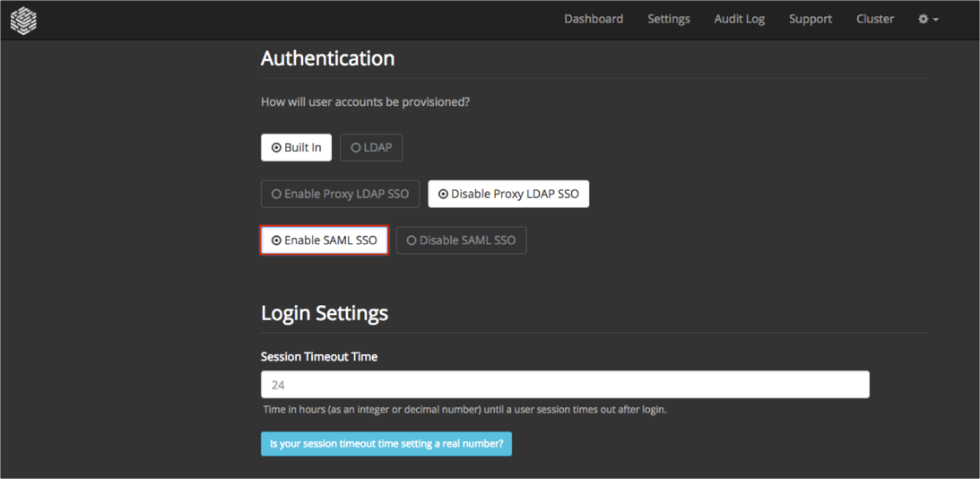980x479 pixels.
Task: Click the Session Timeout Time label
Action: click(318, 356)
